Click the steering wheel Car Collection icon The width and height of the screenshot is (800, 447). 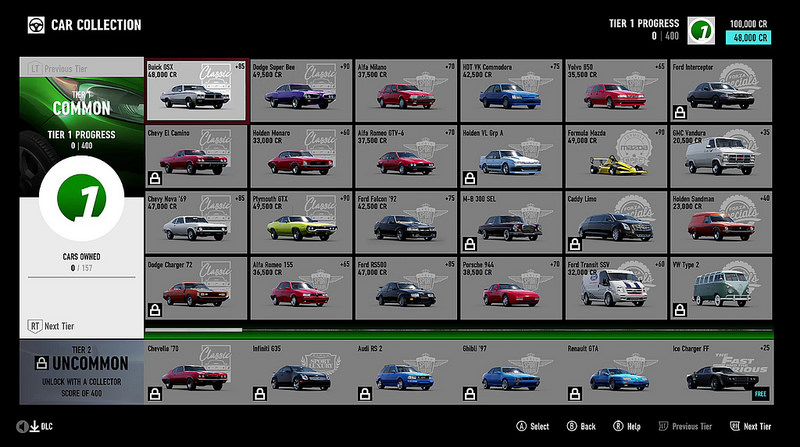pos(36,25)
